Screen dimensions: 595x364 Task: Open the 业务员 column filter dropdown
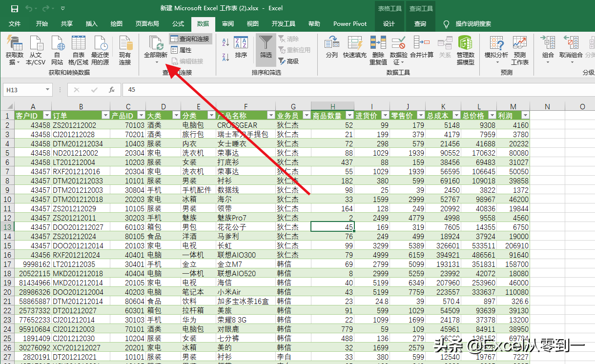pos(307,115)
